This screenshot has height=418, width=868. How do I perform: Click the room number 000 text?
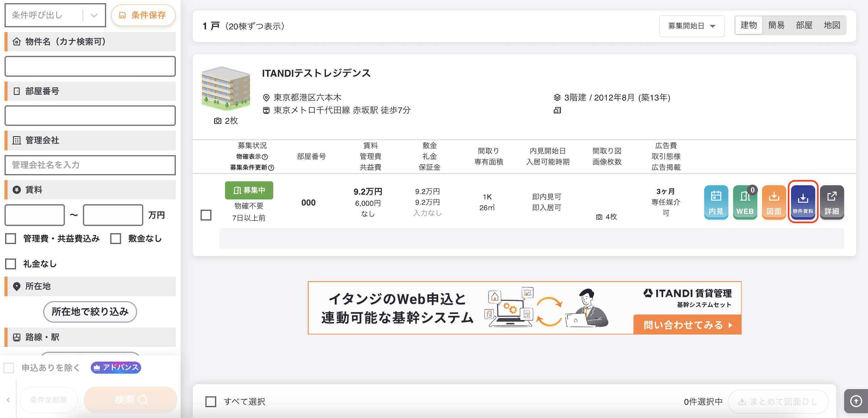[x=308, y=203]
